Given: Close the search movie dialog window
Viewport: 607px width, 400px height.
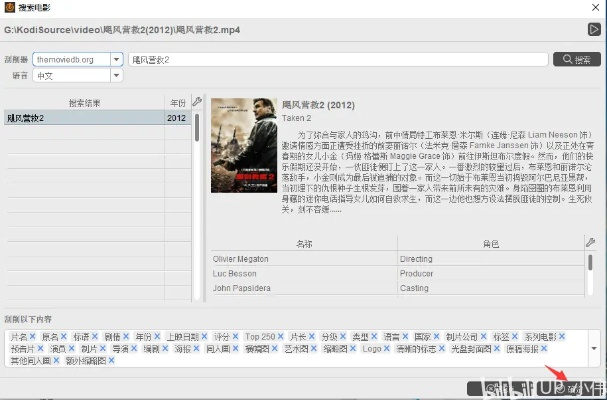Looking at the screenshot, I should point(595,7).
